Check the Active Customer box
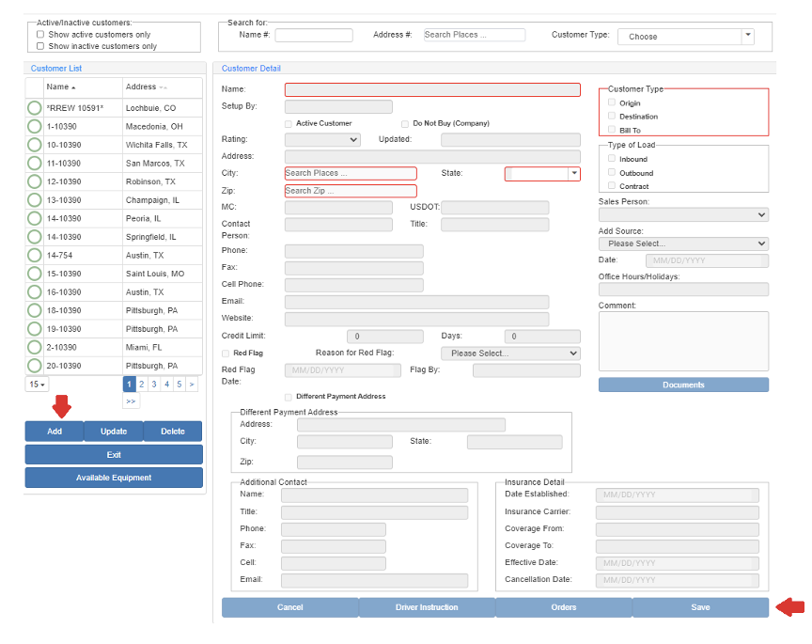The height and width of the screenshot is (644, 812). (x=289, y=124)
